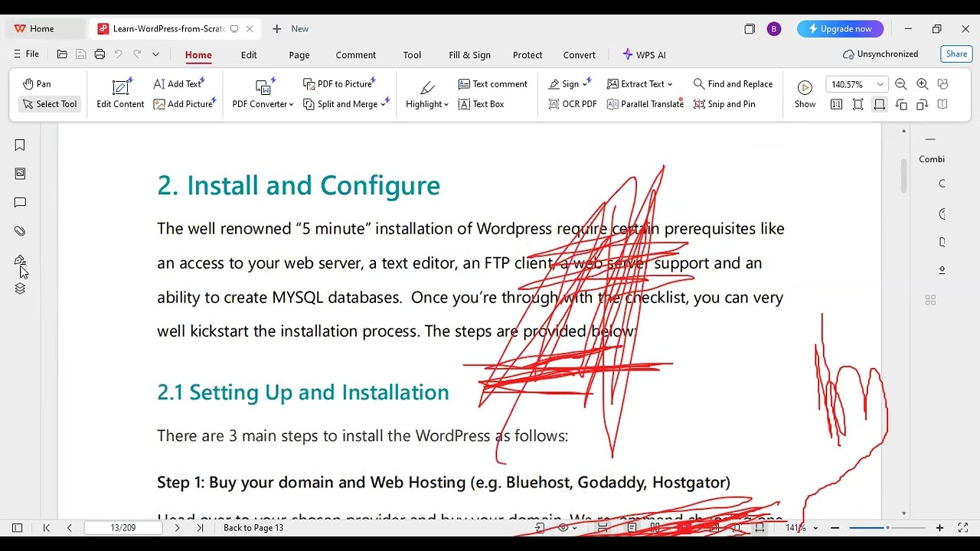This screenshot has width=980, height=551.
Task: Click the Upgrade now button
Action: (840, 29)
